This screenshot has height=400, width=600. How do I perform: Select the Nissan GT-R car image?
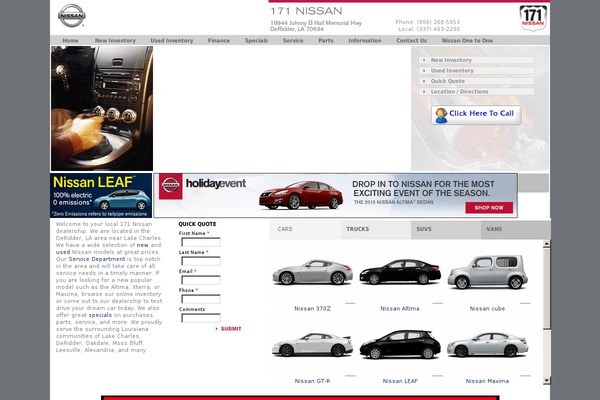(312, 344)
